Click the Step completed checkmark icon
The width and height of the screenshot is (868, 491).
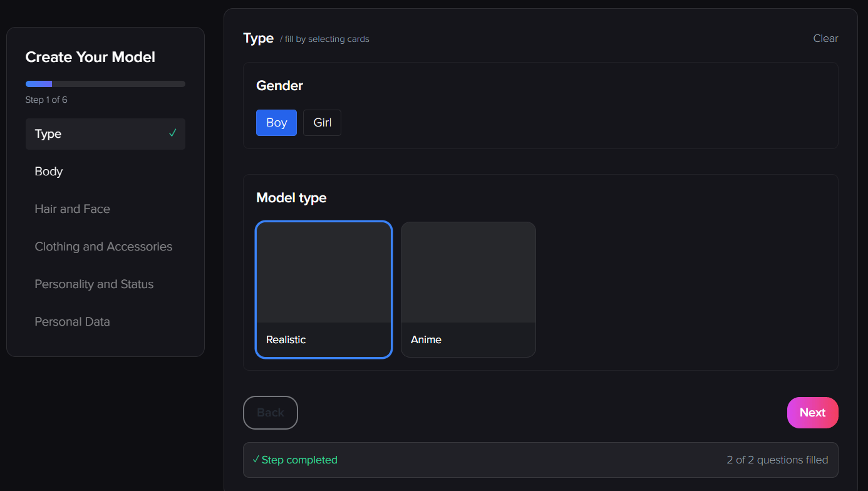tap(256, 460)
